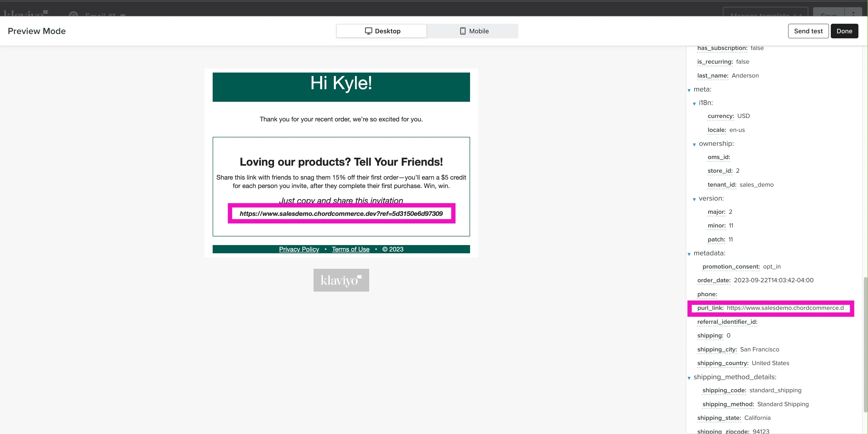Click the Done button
Viewport: 868px width, 434px height.
844,31
